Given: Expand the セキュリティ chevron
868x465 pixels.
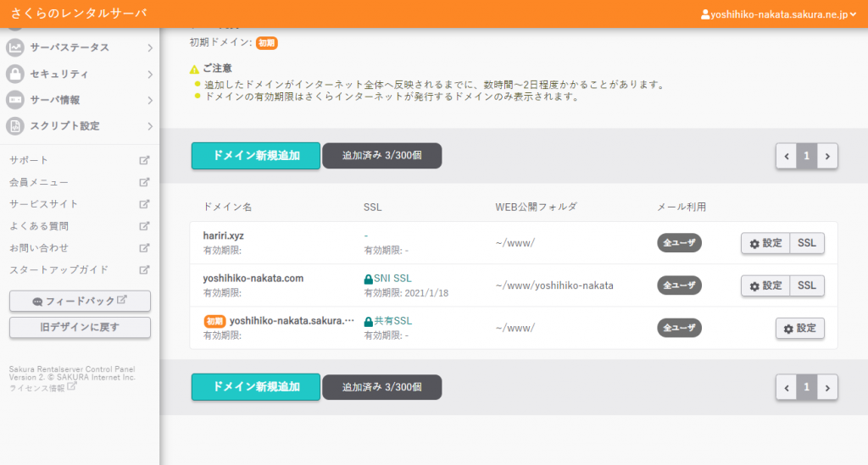Looking at the screenshot, I should [x=150, y=74].
